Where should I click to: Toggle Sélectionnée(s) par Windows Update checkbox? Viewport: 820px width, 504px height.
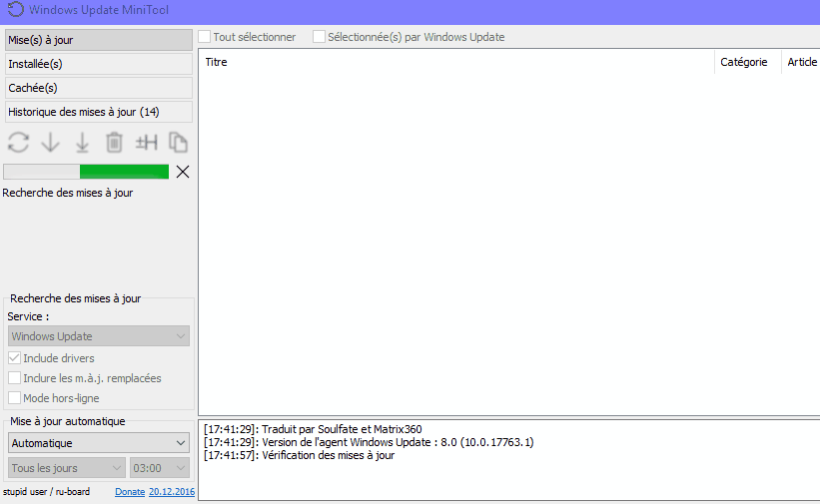pyautogui.click(x=319, y=37)
